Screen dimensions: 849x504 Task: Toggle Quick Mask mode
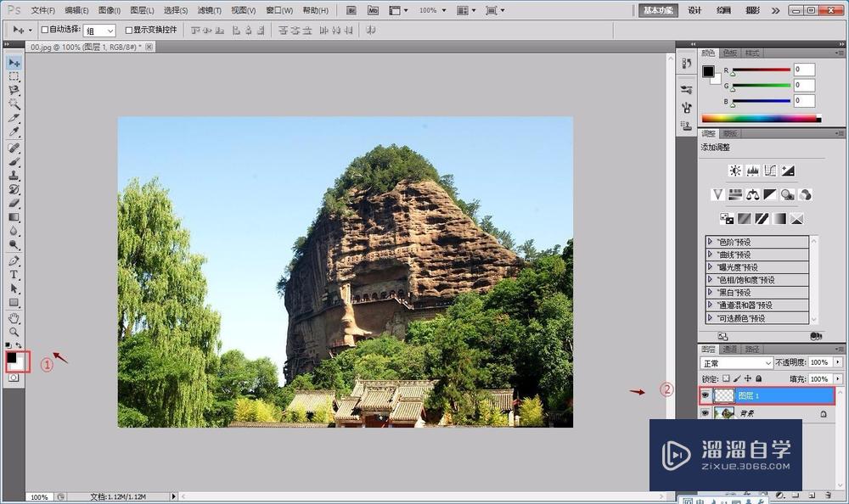tap(14, 378)
